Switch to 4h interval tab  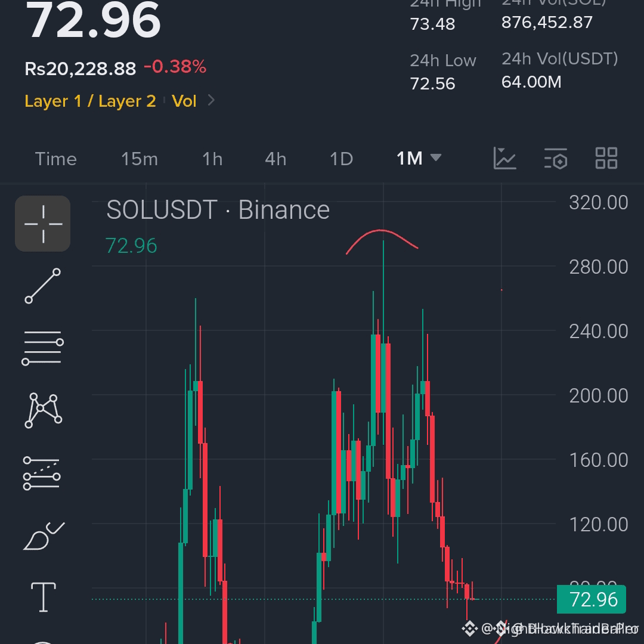pyautogui.click(x=275, y=159)
